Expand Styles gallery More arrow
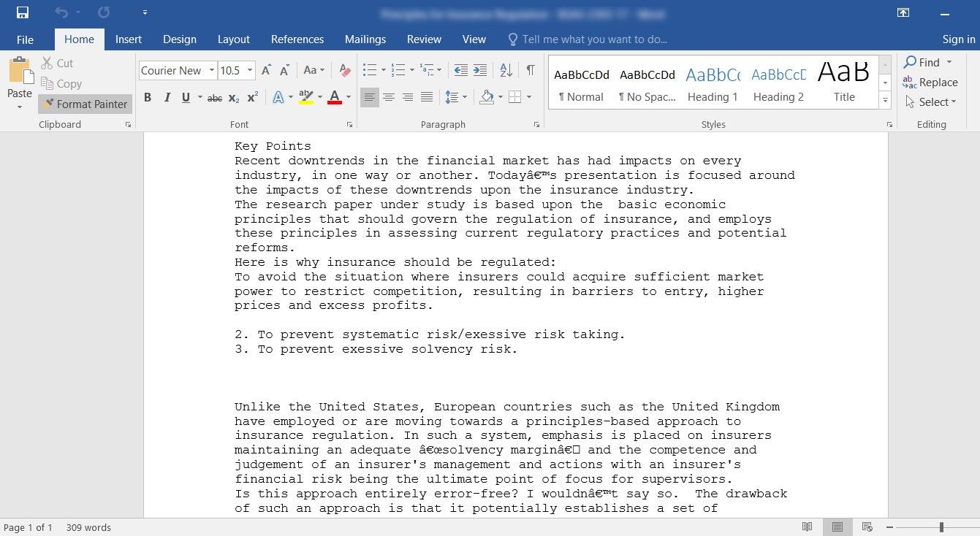This screenshot has width=980, height=536. point(886,101)
